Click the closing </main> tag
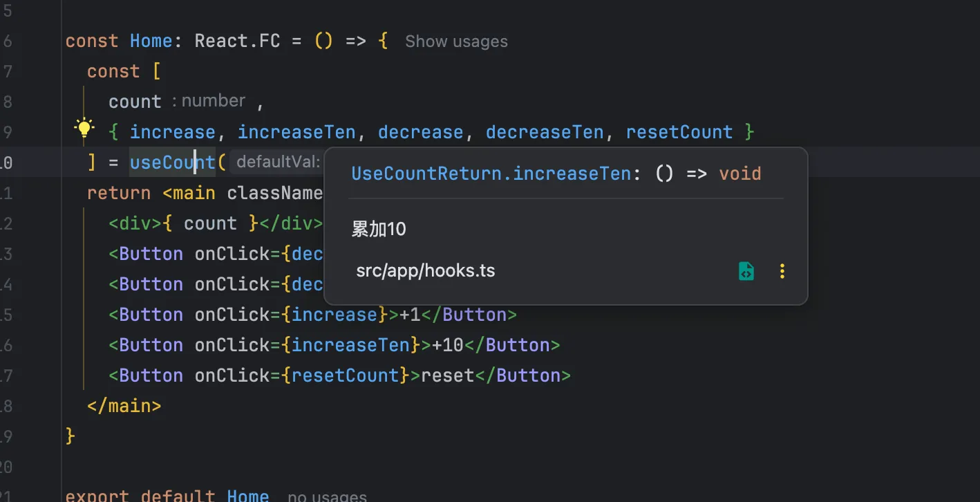This screenshot has height=502, width=980. [x=124, y=406]
